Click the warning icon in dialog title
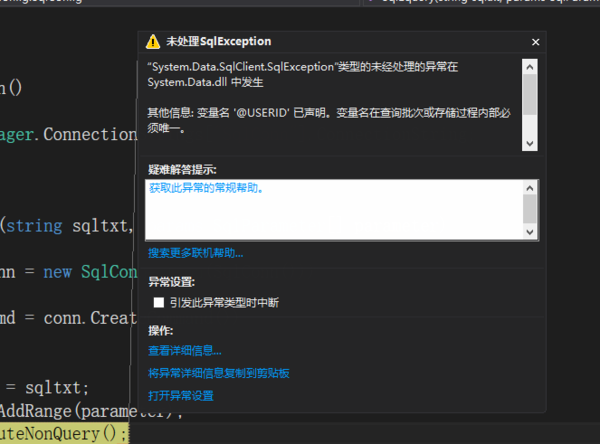The image size is (600, 444). coord(153,41)
